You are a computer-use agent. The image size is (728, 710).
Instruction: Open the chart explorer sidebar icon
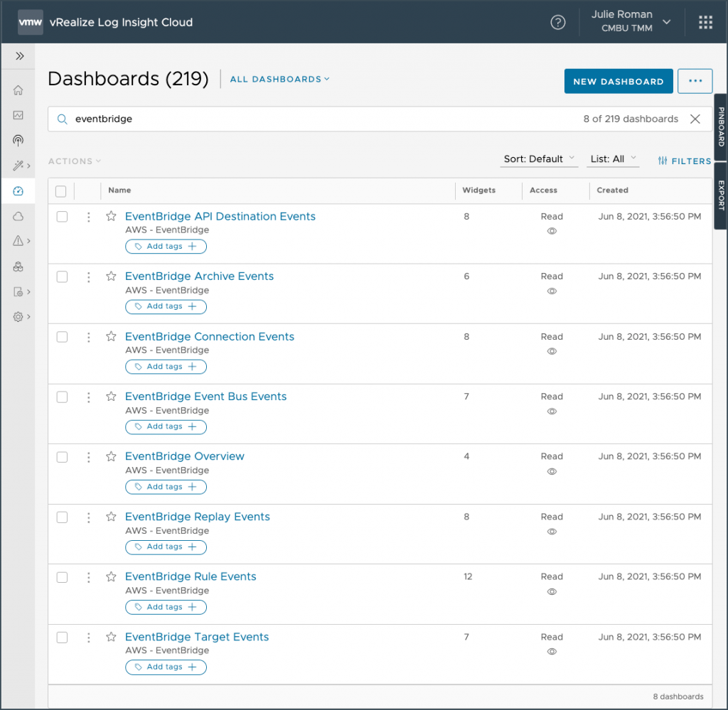coord(18,115)
